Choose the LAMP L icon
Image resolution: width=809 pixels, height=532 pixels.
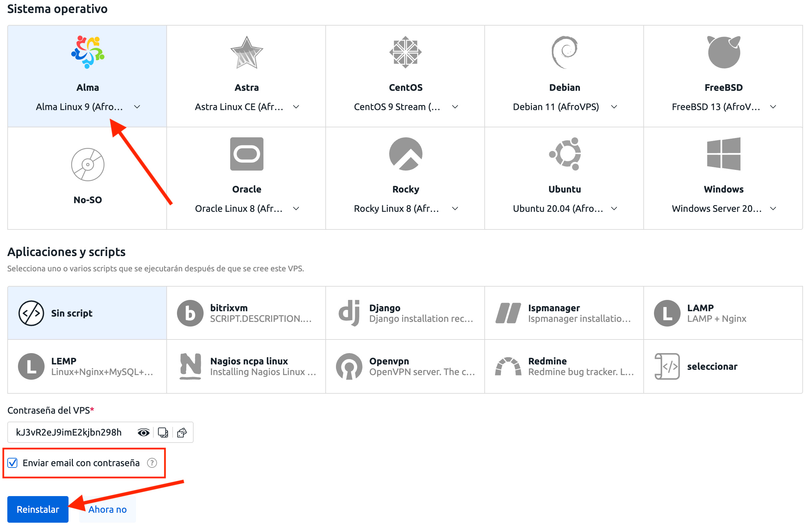click(x=667, y=313)
